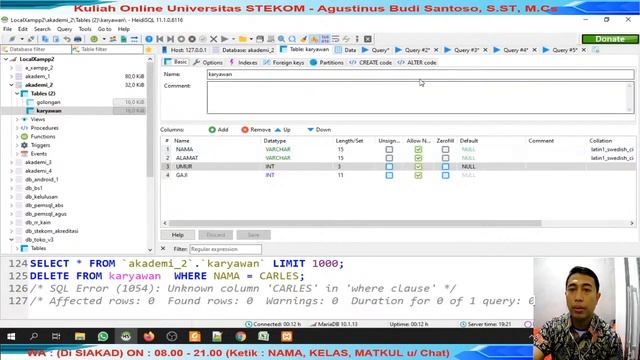Click the taskbar search magnifier
This screenshot has height=360, width=640.
(34, 336)
